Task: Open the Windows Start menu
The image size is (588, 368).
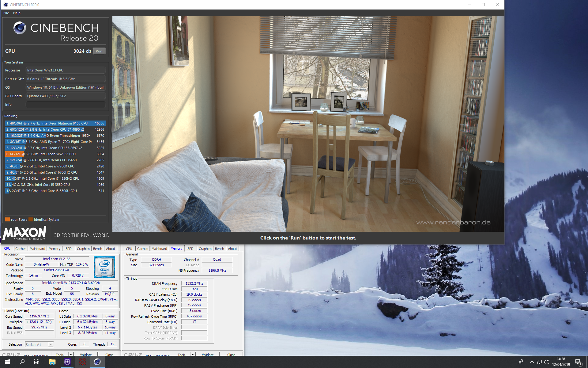Action: click(7, 362)
